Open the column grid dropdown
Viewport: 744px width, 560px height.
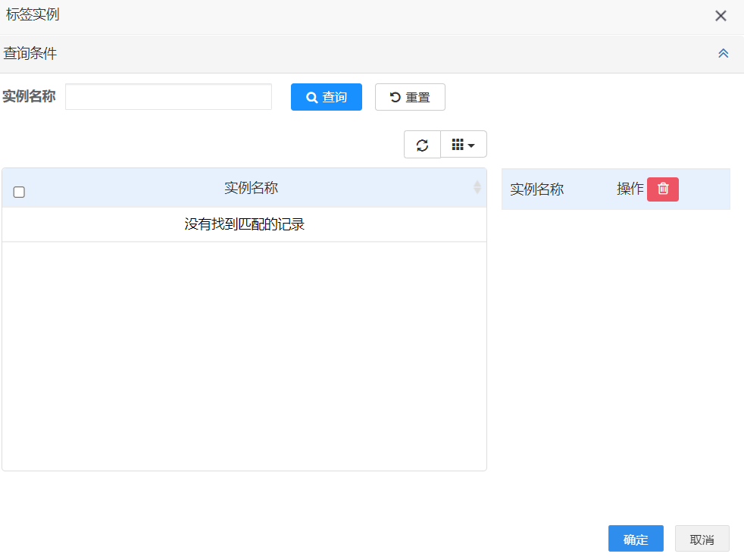464,145
